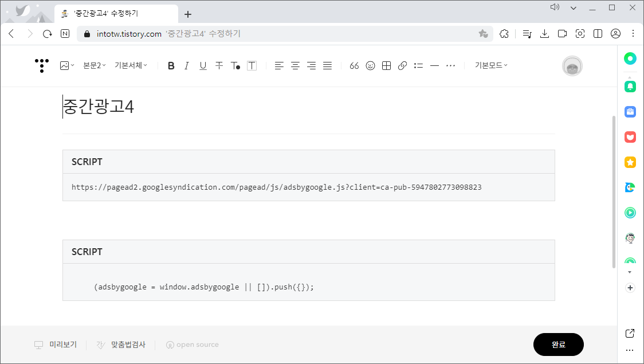This screenshot has height=364, width=644.
Task: Click the Tistory logo icon
Action: pos(41,65)
